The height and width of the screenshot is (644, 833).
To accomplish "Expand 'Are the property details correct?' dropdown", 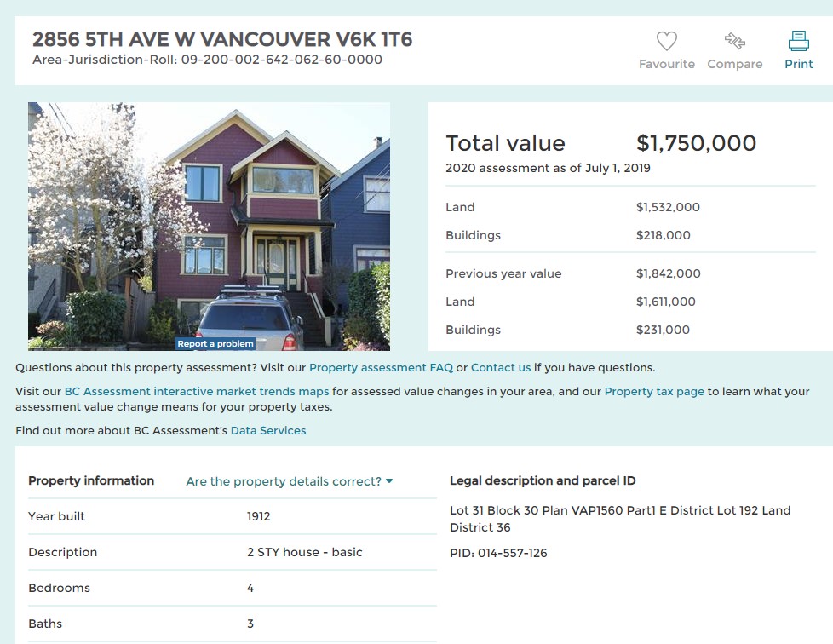I will point(290,481).
